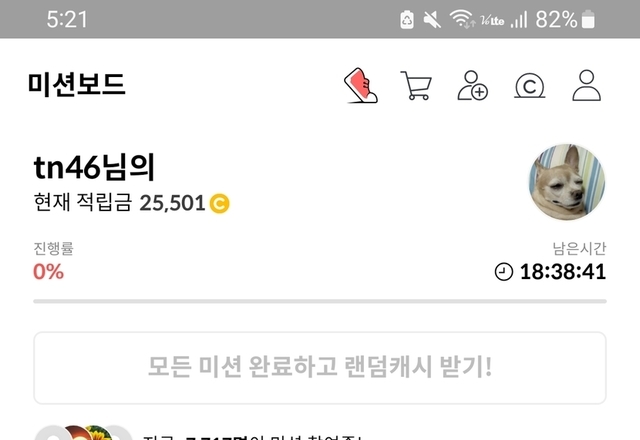Tap the Wi-Fi icon in status bar

462,19
